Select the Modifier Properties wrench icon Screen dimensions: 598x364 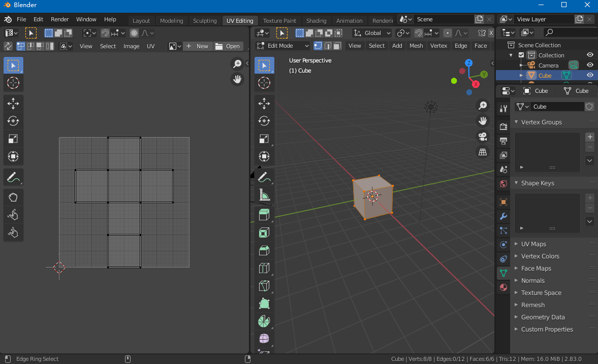coord(503,217)
